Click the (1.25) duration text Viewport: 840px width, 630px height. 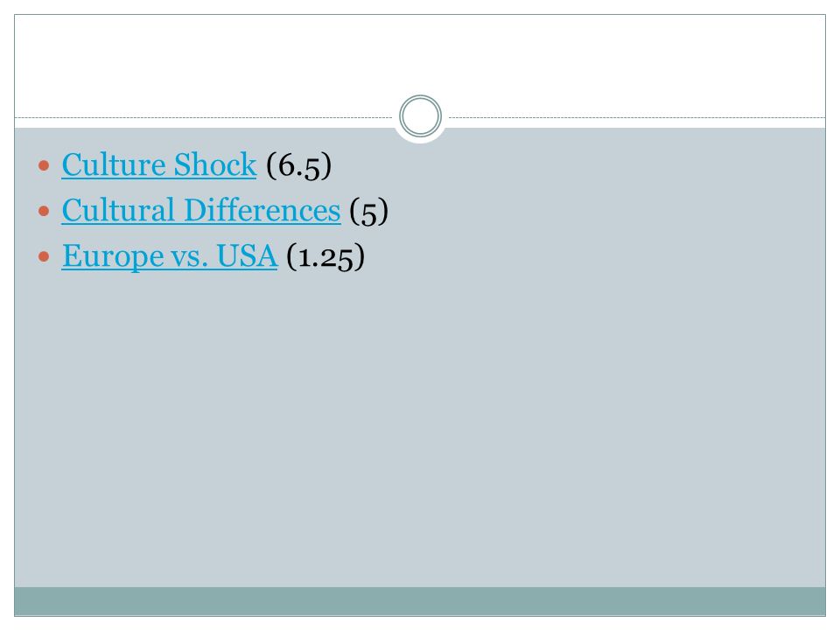(x=325, y=256)
